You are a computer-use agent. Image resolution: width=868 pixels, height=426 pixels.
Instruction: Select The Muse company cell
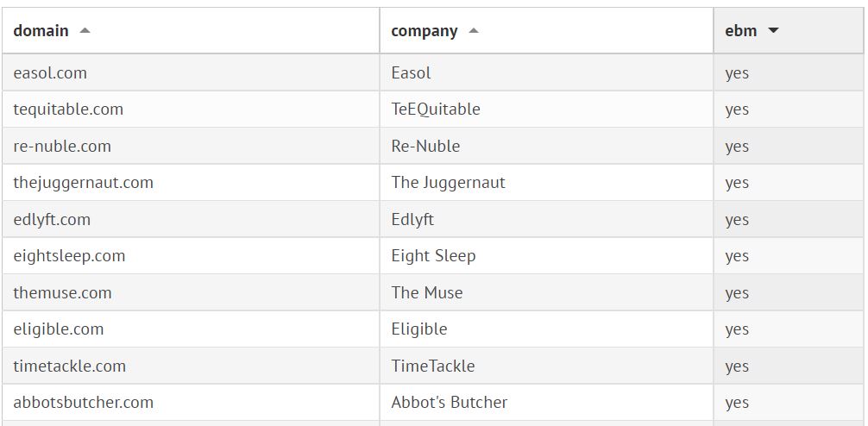(426, 293)
